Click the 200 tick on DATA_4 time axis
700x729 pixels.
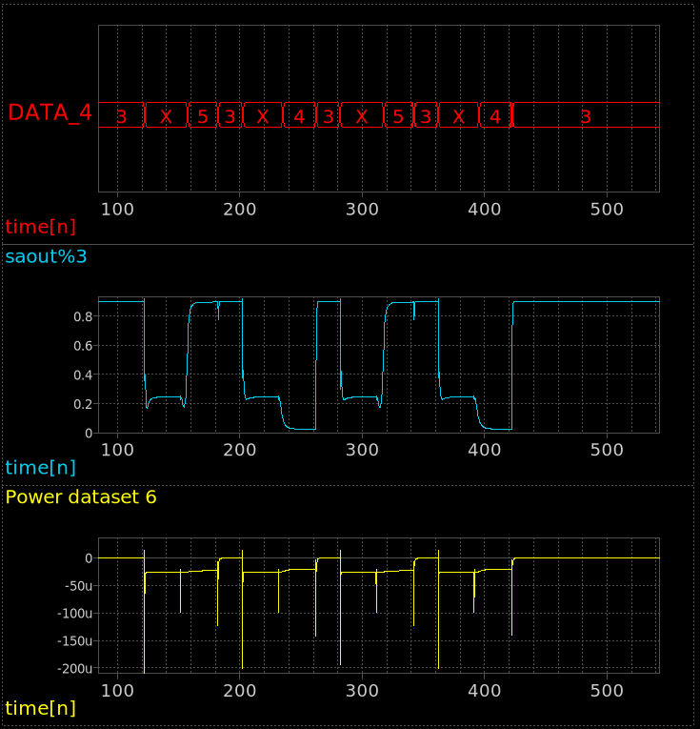click(239, 208)
